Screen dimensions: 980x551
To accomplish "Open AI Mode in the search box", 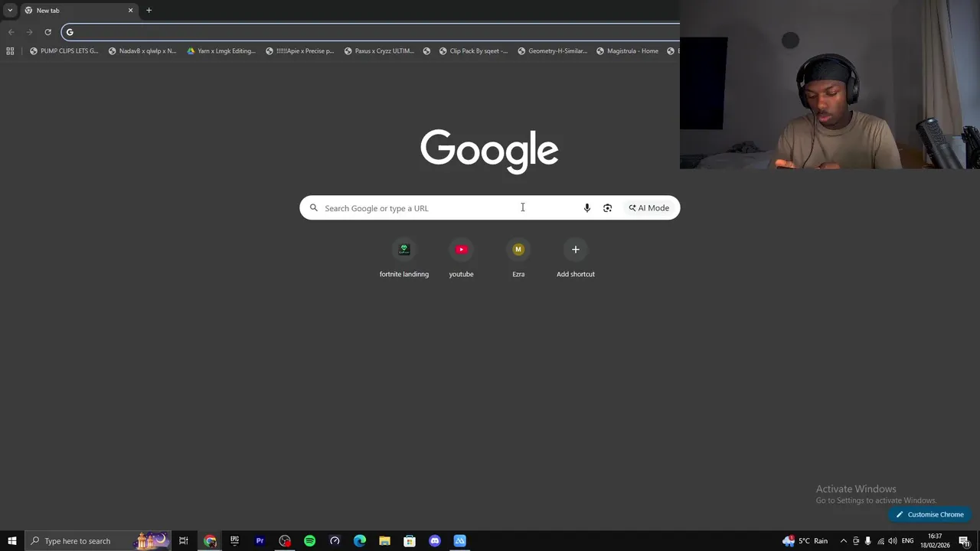I will tap(649, 208).
